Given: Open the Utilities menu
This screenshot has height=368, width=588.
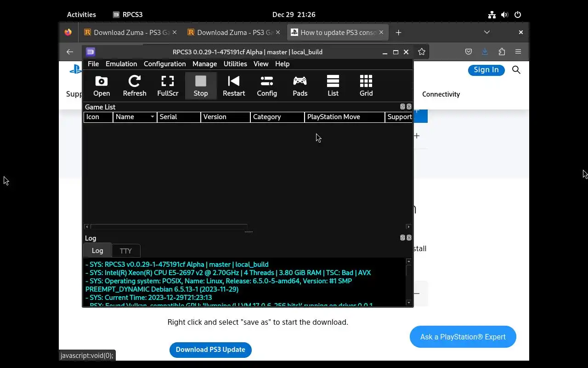Looking at the screenshot, I should point(235,64).
